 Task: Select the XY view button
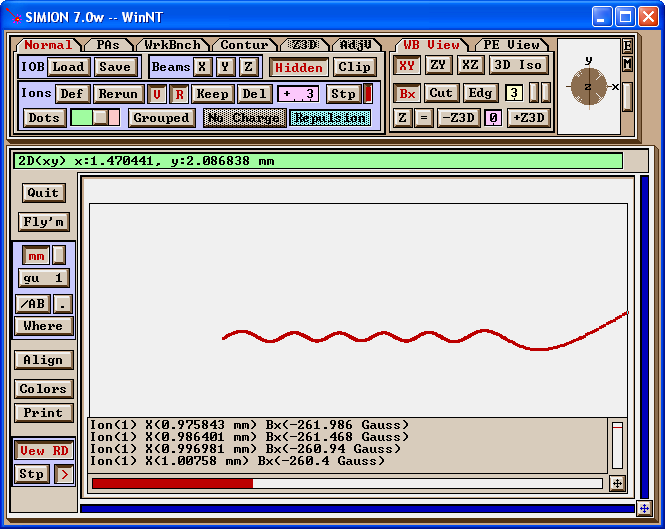pos(407,65)
